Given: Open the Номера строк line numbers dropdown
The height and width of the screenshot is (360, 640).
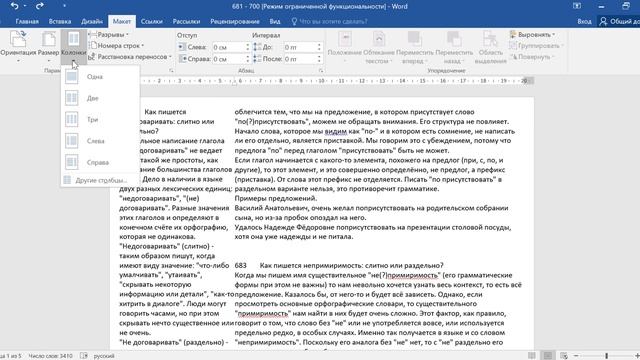Looking at the screenshot, I should click(116, 46).
